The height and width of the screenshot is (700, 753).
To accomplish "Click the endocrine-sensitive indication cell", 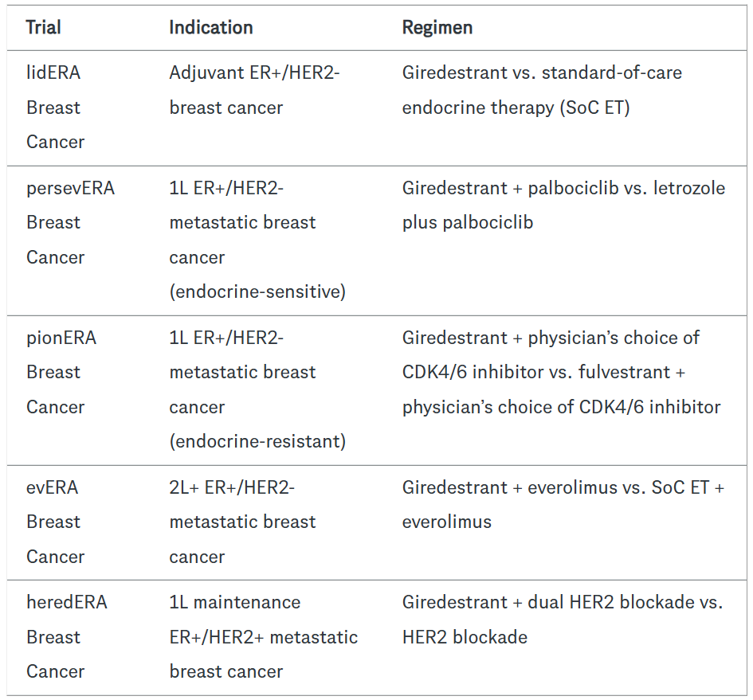I will [x=257, y=291].
